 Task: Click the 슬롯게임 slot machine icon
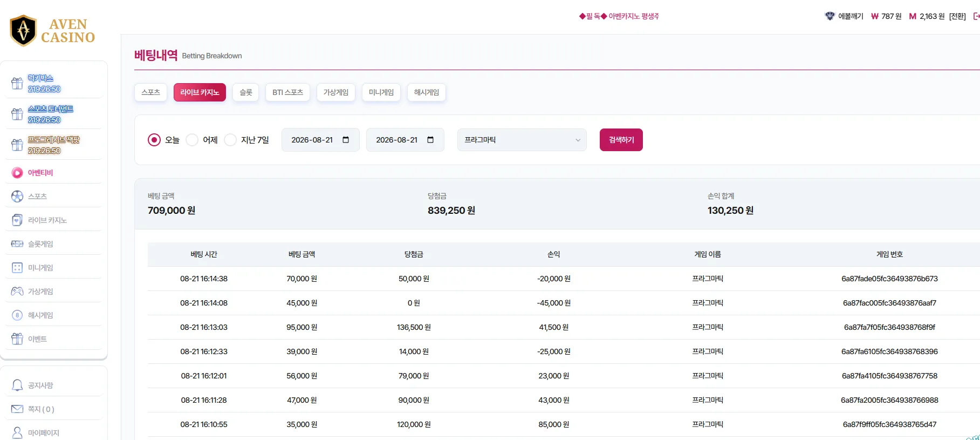pyautogui.click(x=17, y=243)
